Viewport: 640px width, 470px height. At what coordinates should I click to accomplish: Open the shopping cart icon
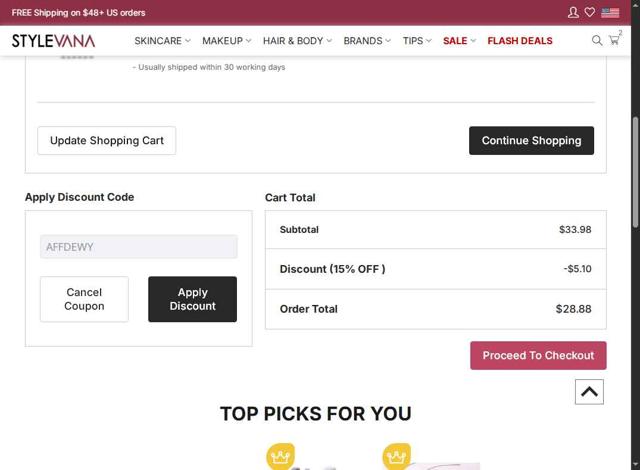pyautogui.click(x=614, y=41)
